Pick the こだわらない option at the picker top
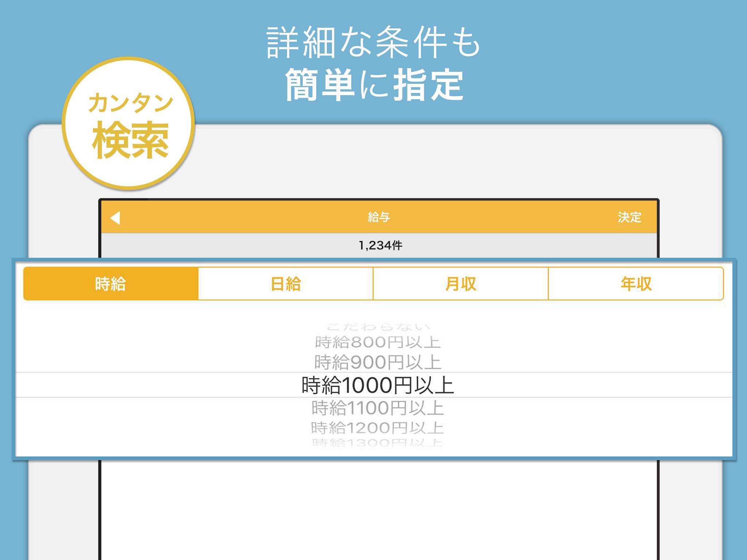This screenshot has height=560, width=747. (378, 327)
